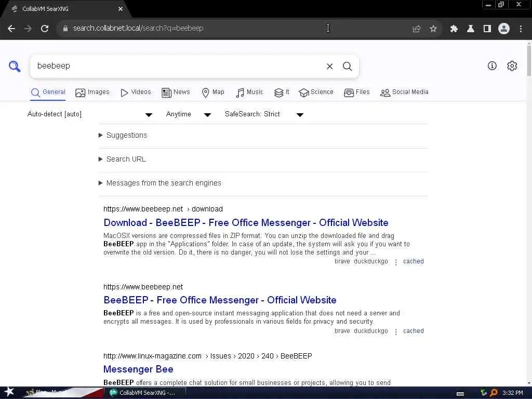Screen dimensions: 532x399
Task: Open cached copy of BeeBEEP Official Website result
Action: [x=413, y=331]
